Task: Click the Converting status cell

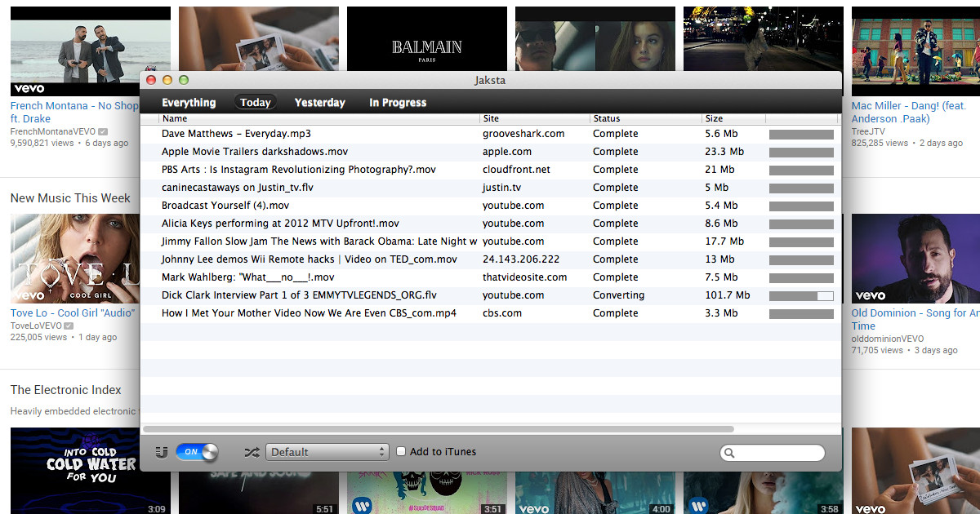Action: 618,295
